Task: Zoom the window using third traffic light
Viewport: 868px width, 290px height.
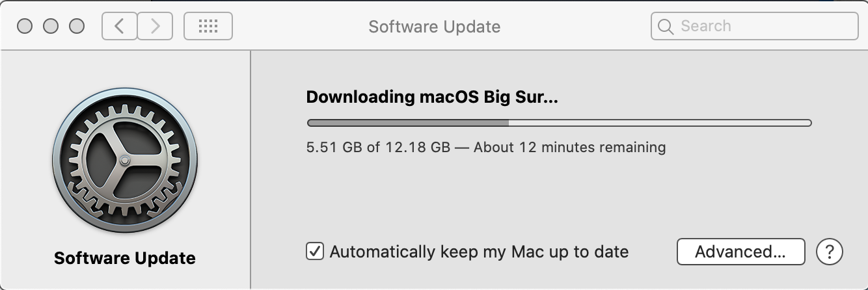Action: point(77,26)
